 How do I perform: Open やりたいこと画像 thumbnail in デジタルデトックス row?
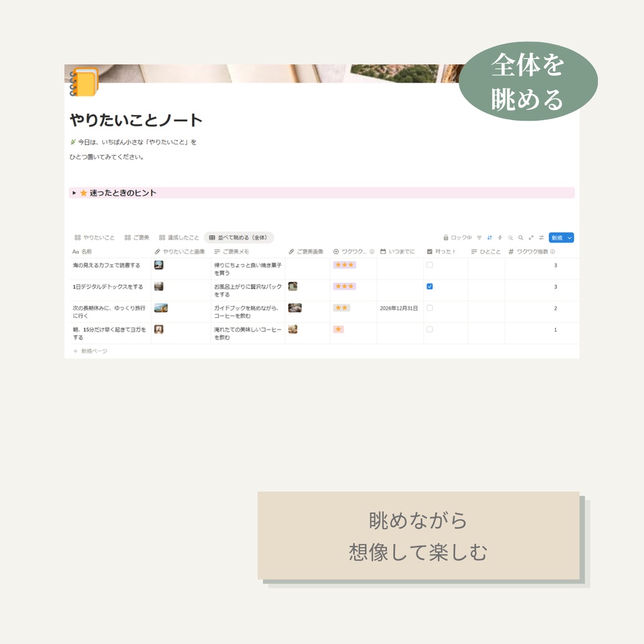pos(158,286)
